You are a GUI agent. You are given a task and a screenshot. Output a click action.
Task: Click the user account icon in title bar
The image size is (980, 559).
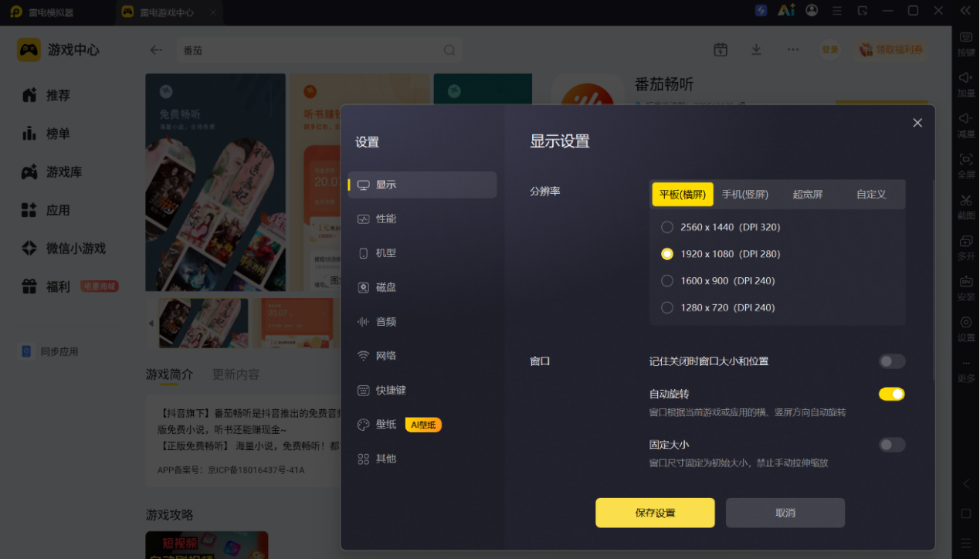coord(812,11)
